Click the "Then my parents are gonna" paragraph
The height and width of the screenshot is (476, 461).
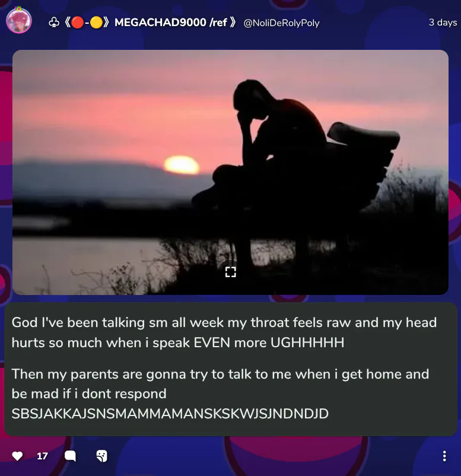tap(220, 384)
